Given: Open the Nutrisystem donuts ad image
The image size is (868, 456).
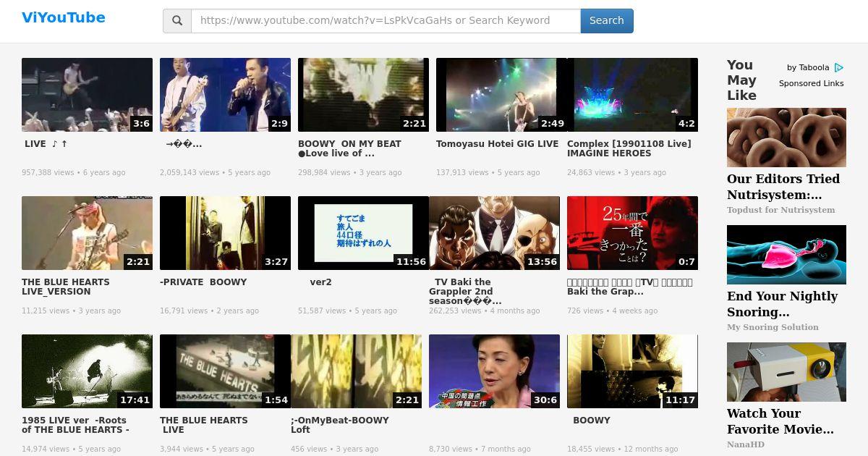Looking at the screenshot, I should (786, 138).
